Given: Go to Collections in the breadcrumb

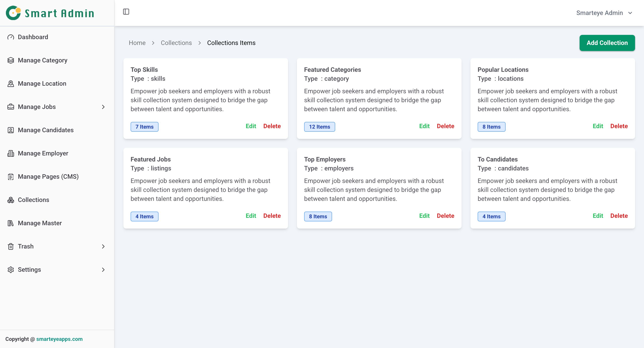Looking at the screenshot, I should (x=176, y=43).
